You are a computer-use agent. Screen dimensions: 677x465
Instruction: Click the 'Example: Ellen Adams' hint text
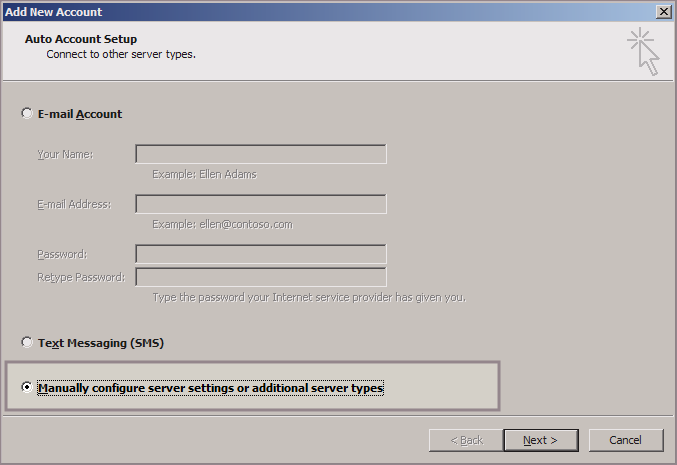[204, 174]
